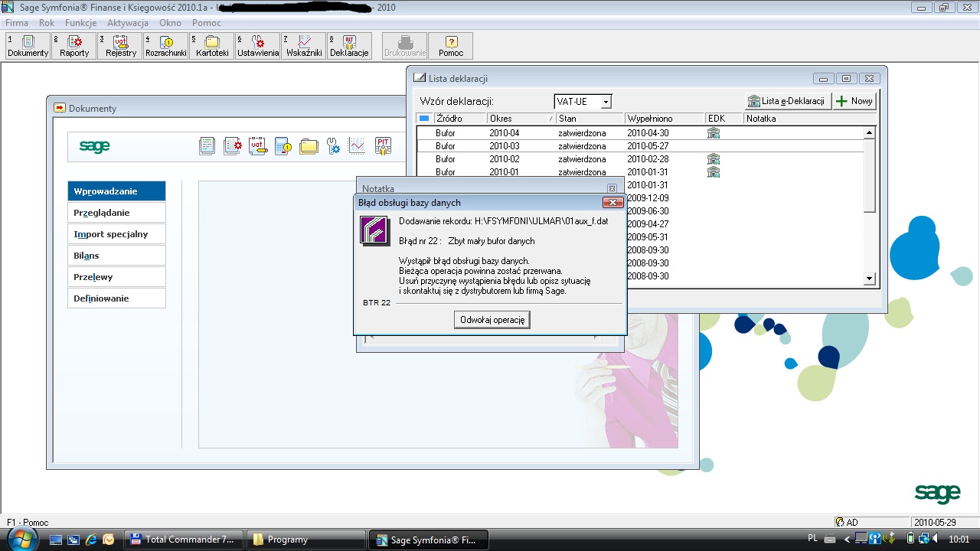Open Rozrachunki from the main toolbar
The width and height of the screenshot is (980, 551).
coord(166,46)
